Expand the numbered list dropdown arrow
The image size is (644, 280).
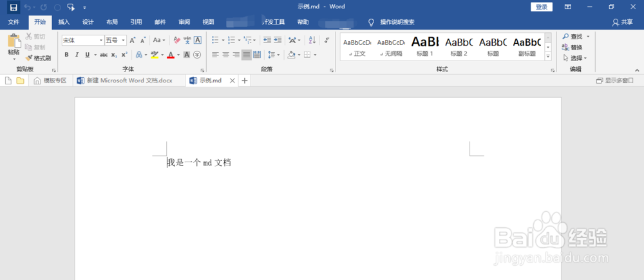coord(239,41)
